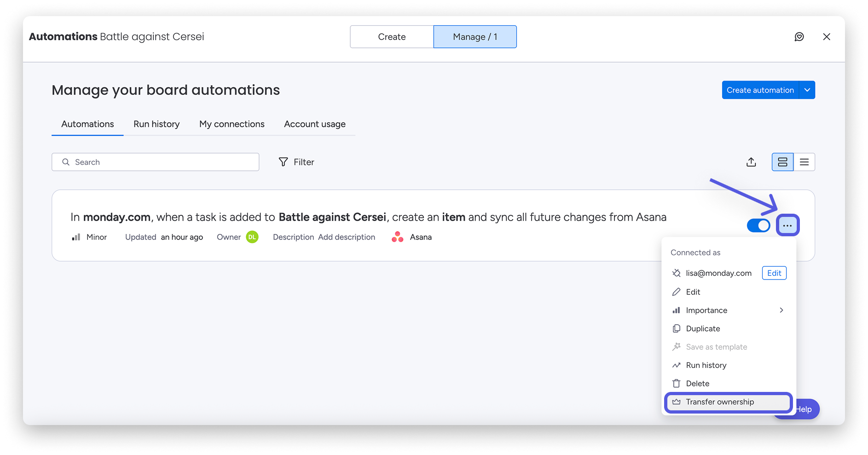This screenshot has width=868, height=455.
Task: Switch to compact list view layout
Action: tap(804, 162)
